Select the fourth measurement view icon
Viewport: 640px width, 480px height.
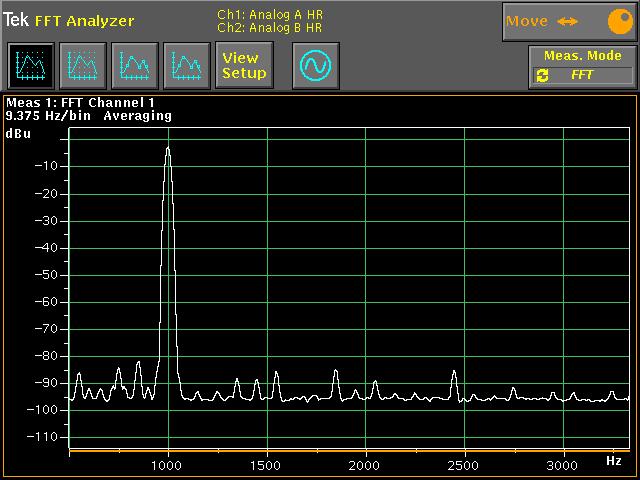tap(187, 66)
